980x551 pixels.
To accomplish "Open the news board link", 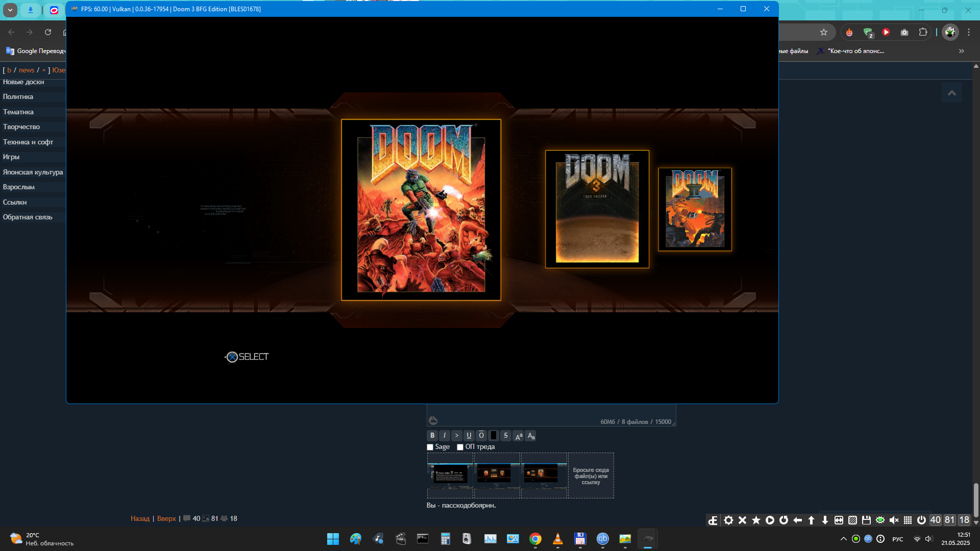I will coord(27,70).
